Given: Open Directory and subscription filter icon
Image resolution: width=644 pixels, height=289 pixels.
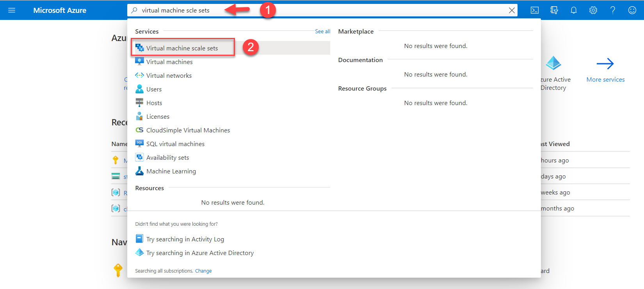Looking at the screenshot, I should click(554, 10).
